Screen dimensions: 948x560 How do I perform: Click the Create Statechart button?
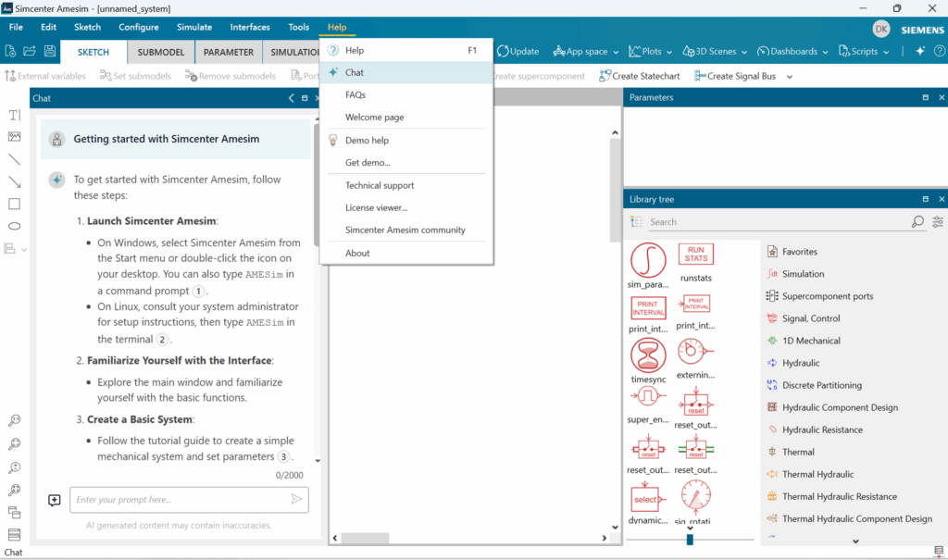point(639,76)
